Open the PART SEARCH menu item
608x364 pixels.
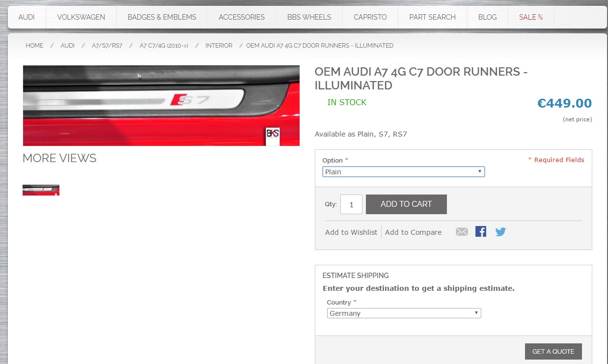point(432,17)
